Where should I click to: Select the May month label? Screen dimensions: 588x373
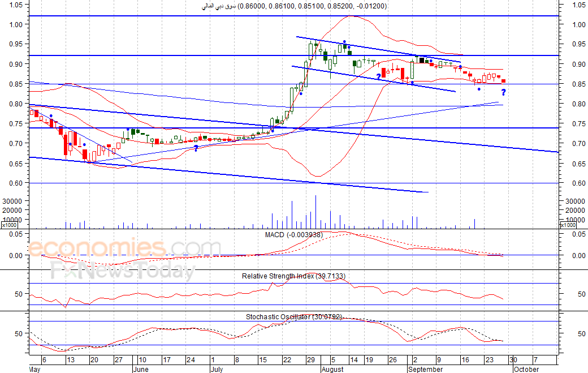coord(34,369)
